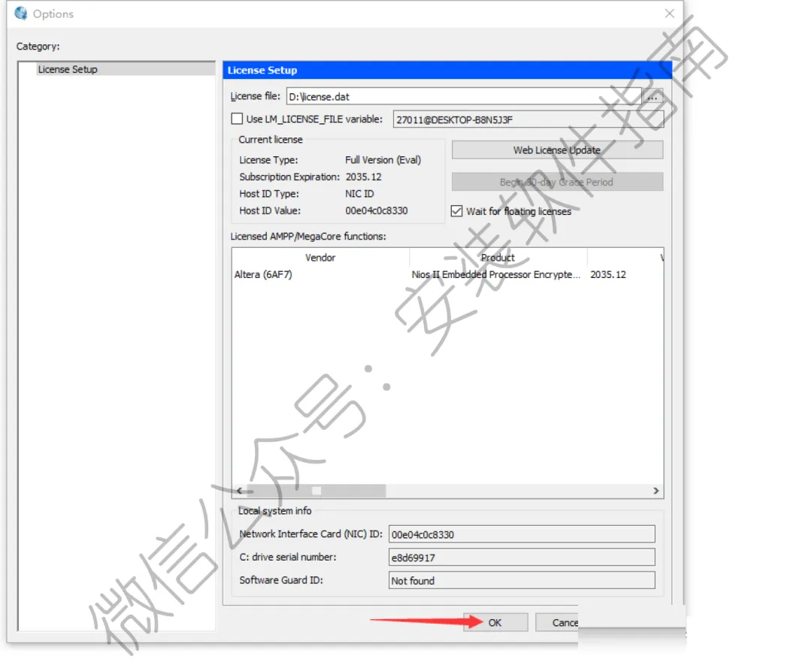The height and width of the screenshot is (668, 812).
Task: Close the Options dialog
Action: 669,14
